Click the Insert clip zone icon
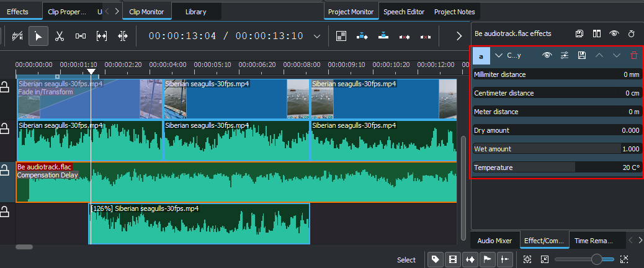The image size is (644, 268). [362, 36]
